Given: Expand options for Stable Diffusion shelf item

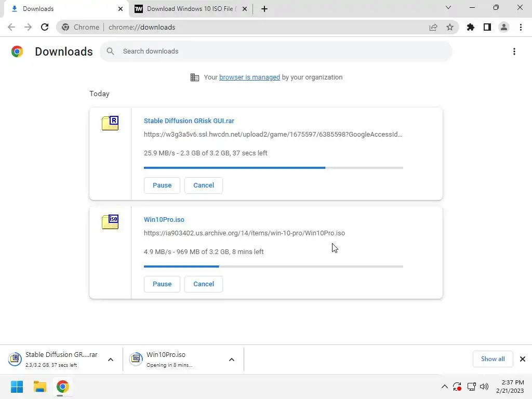Looking at the screenshot, I should tap(111, 360).
